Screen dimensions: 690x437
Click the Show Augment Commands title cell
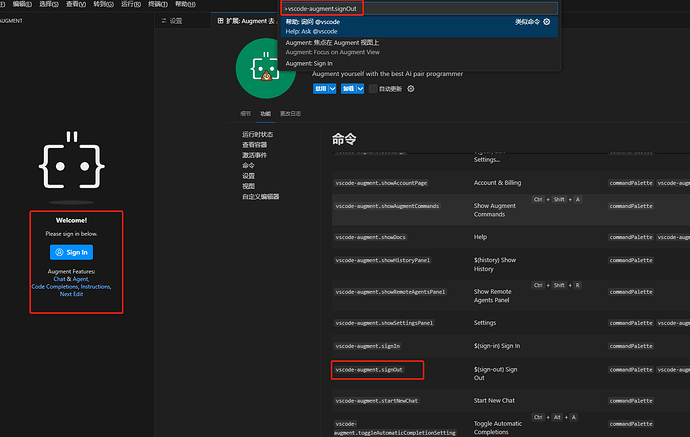pos(495,210)
